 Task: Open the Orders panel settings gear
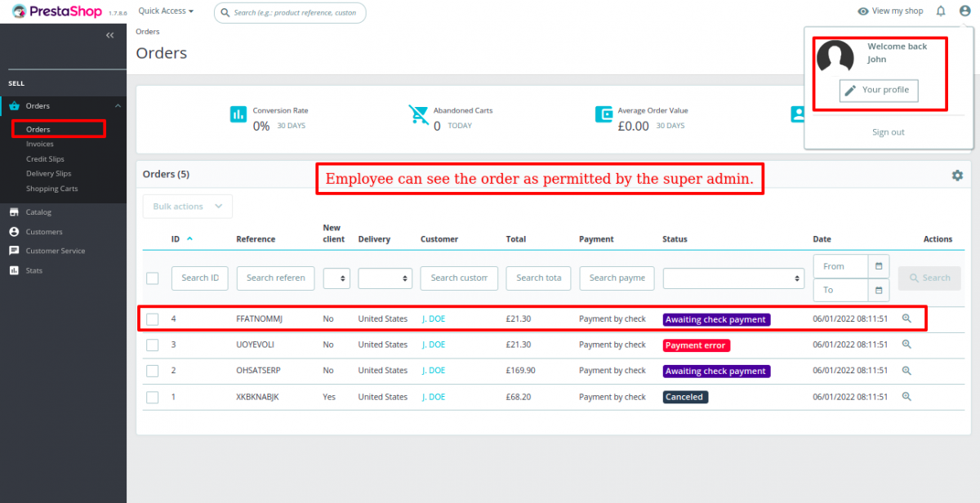coord(957,175)
